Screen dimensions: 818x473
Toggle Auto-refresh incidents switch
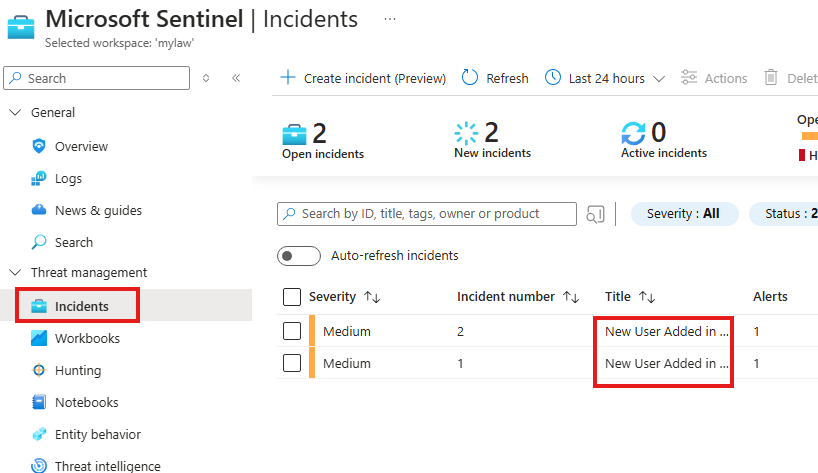[298, 256]
